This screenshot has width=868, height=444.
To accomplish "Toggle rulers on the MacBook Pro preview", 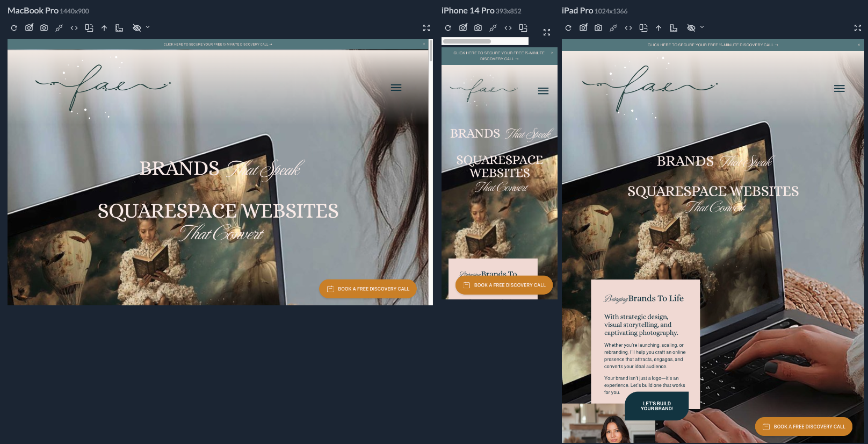I will [x=119, y=28].
